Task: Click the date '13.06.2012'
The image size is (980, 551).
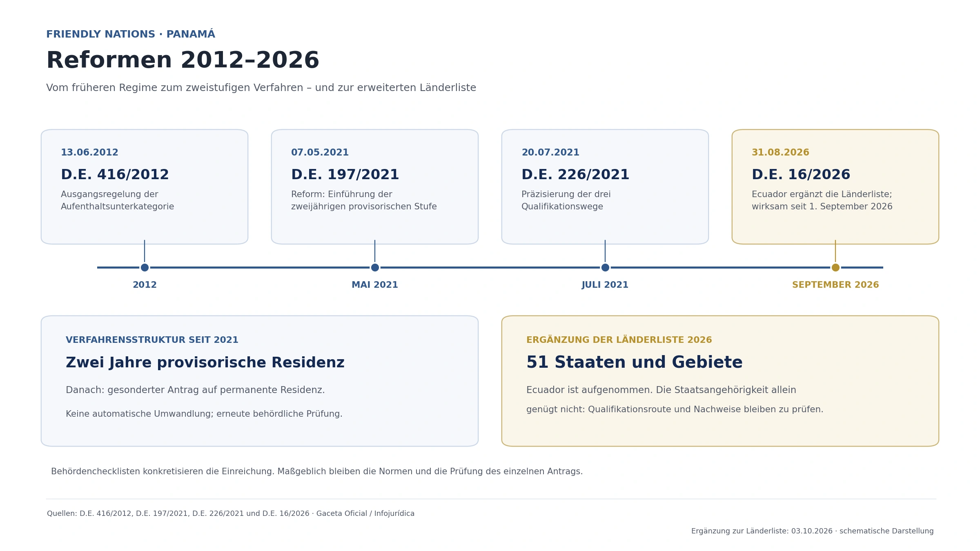Action: click(89, 153)
